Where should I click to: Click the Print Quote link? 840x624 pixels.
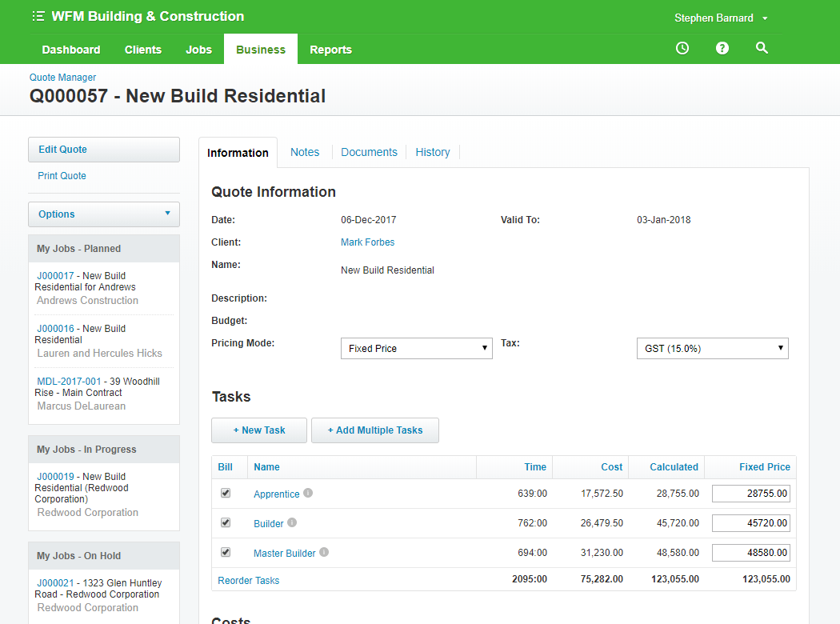point(62,176)
